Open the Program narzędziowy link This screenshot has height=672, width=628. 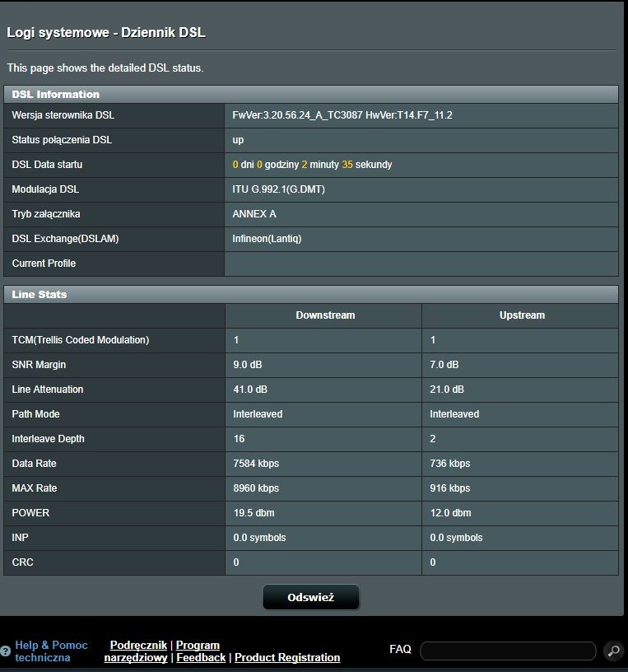pyautogui.click(x=198, y=645)
